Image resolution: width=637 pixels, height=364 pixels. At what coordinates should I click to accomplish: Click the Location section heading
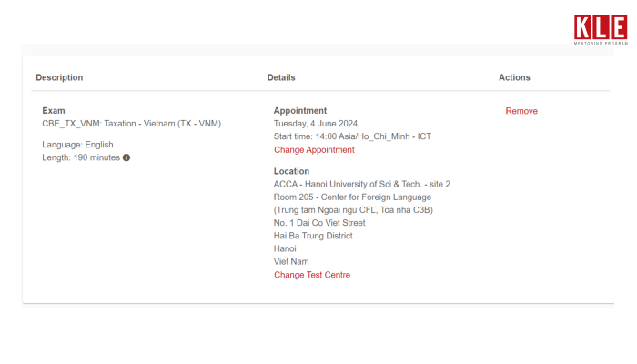coord(291,171)
